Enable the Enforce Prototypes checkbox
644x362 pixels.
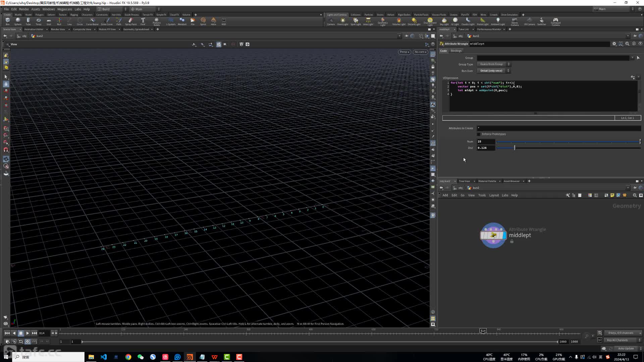(x=479, y=134)
